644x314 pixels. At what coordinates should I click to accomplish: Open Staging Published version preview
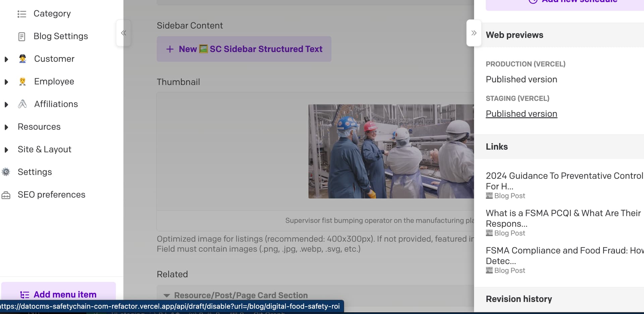(521, 114)
